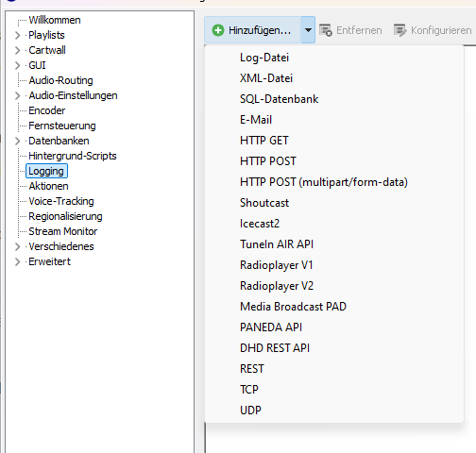Expand the Datenbanken tree node
The width and height of the screenshot is (476, 453).
(18, 141)
